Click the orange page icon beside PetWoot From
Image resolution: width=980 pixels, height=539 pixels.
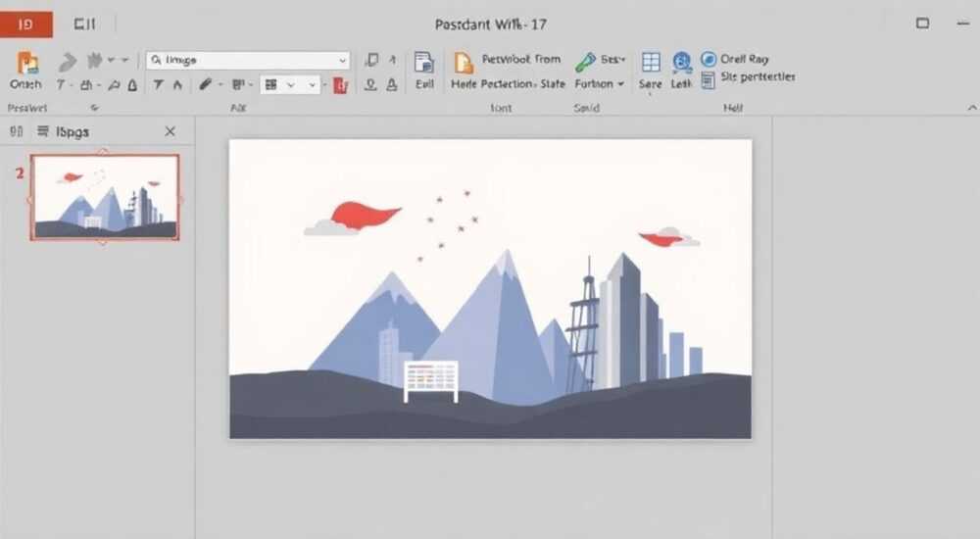pos(464,63)
